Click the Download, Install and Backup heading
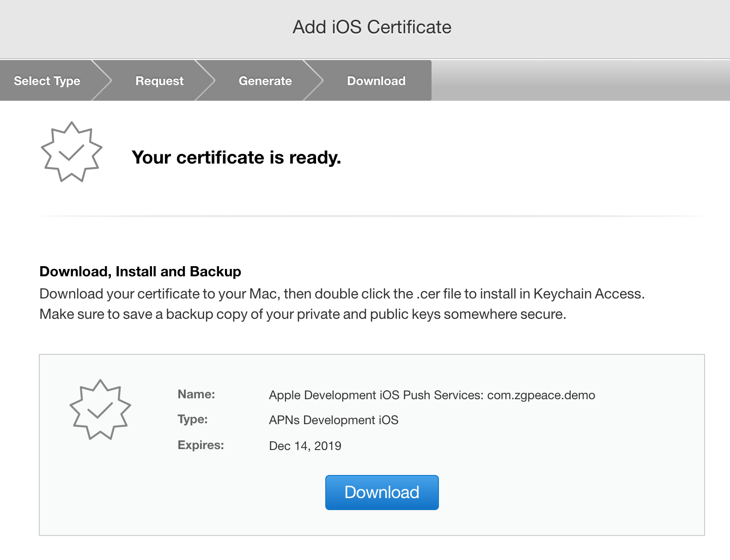Screen dimensions: 730x560 coord(140,271)
